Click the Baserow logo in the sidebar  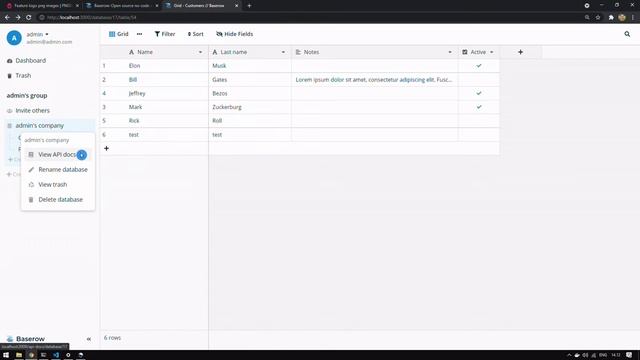(x=26, y=339)
